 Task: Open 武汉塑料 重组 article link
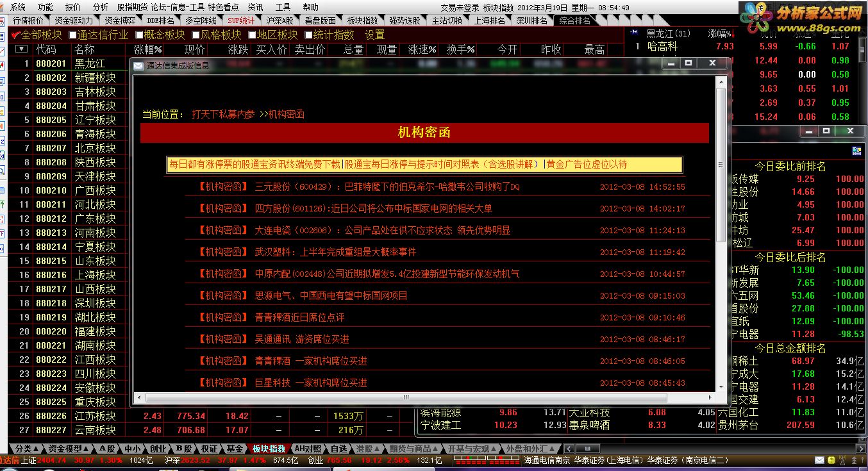pyautogui.click(x=335, y=252)
